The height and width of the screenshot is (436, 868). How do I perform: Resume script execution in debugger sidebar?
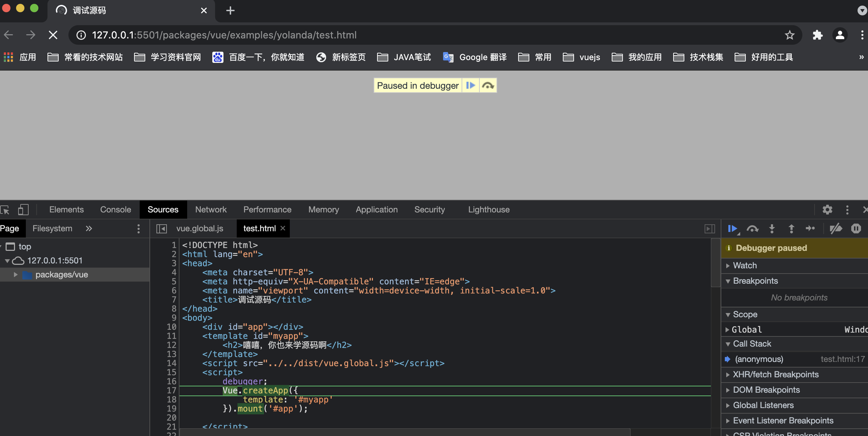coord(733,229)
